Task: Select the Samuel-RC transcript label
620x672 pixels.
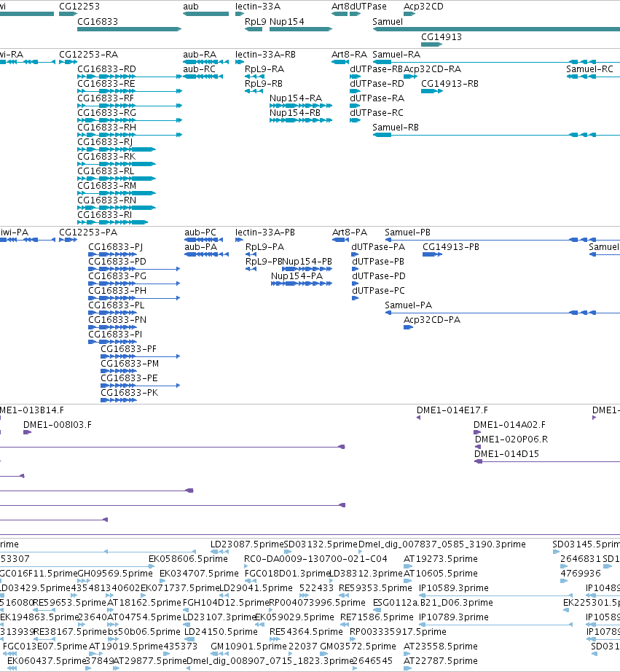Action: tap(589, 69)
